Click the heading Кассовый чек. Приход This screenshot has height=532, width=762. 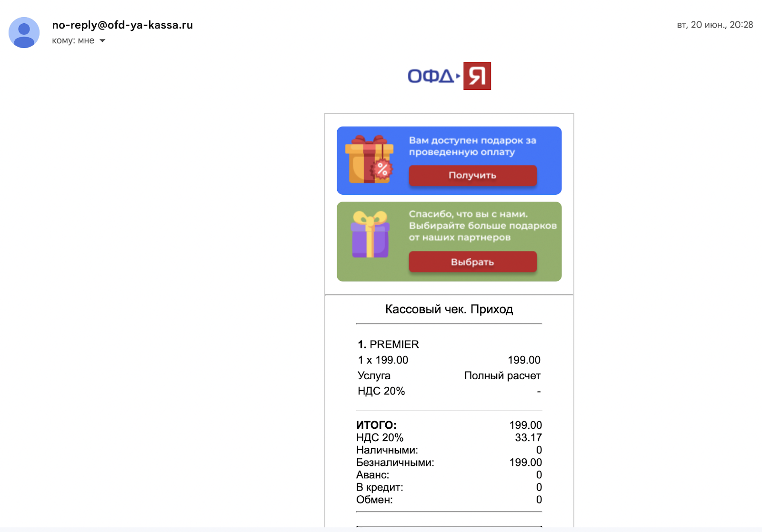(449, 309)
